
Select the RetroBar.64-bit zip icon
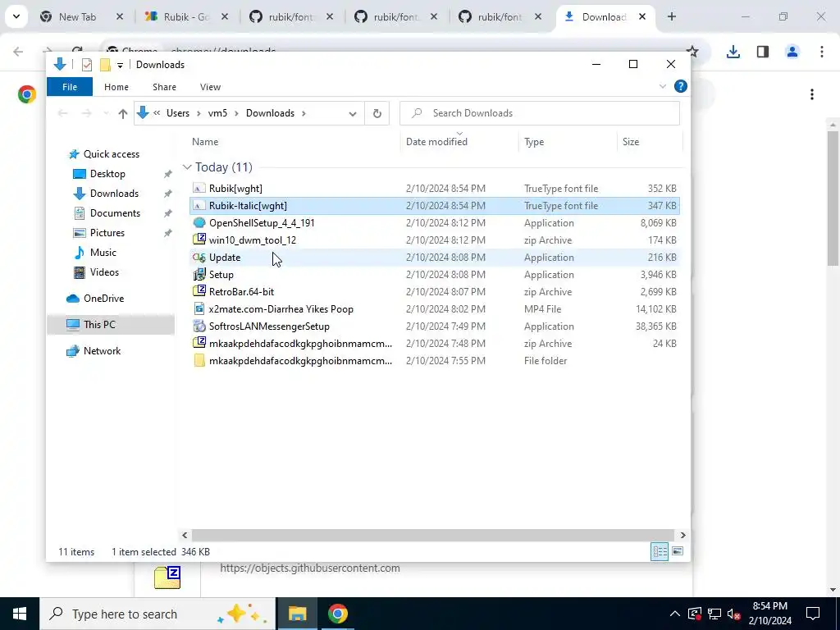[x=199, y=292]
